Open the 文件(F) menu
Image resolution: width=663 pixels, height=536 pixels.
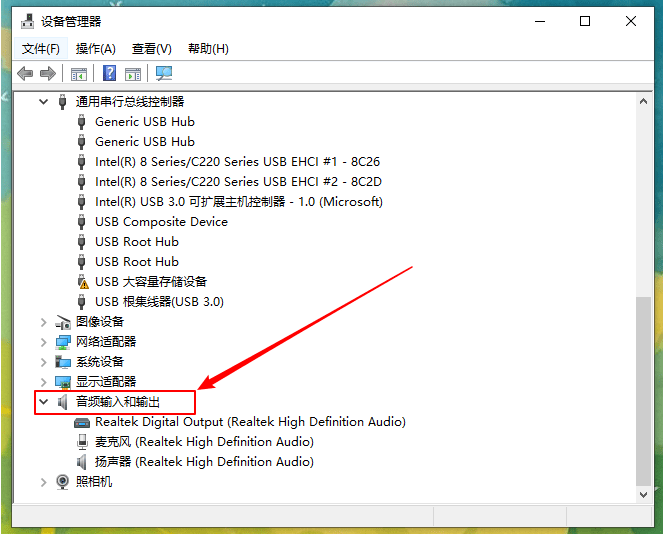point(41,48)
